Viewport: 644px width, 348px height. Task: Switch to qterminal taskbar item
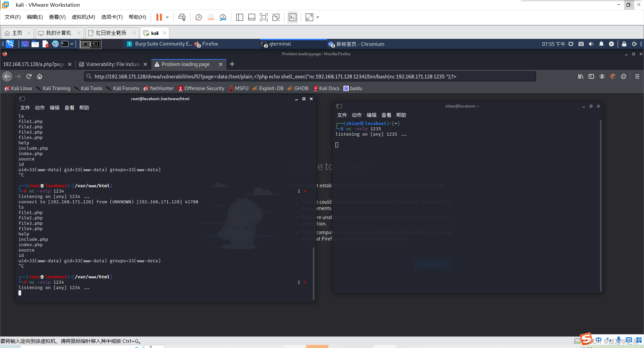click(x=293, y=44)
